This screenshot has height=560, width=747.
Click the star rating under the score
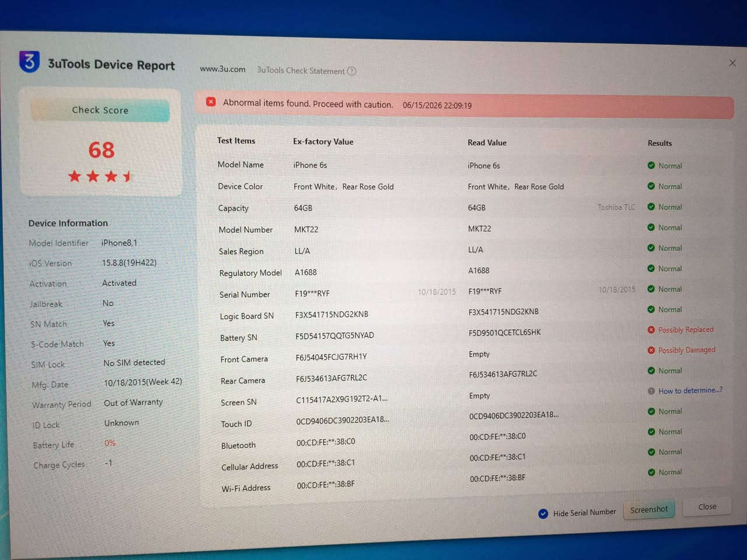tap(100, 176)
